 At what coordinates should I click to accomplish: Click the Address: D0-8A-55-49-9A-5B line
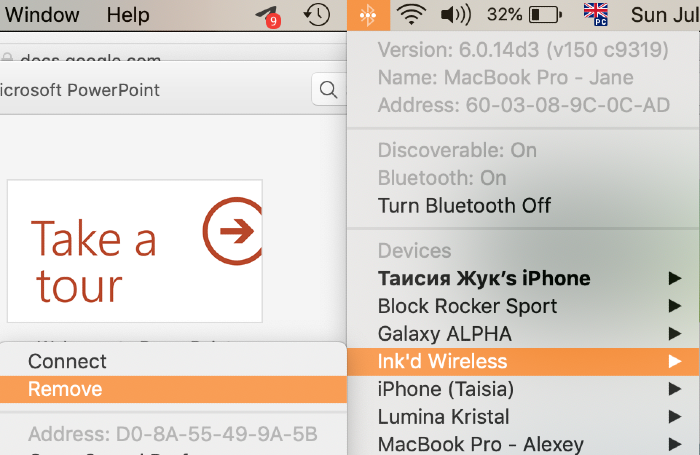pyautogui.click(x=173, y=434)
